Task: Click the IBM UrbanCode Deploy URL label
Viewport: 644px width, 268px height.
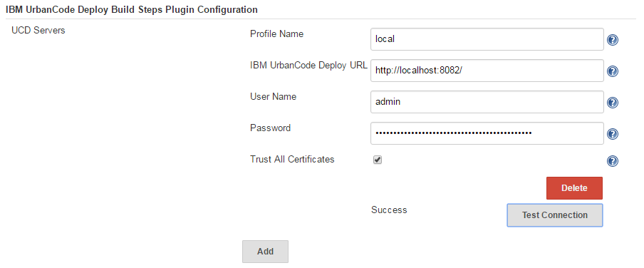Action: pyautogui.click(x=309, y=66)
